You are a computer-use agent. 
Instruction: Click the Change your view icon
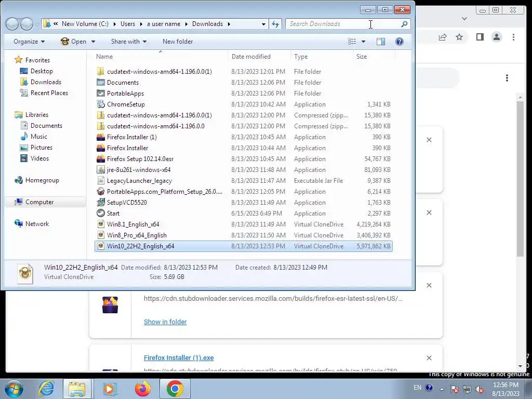coord(352,42)
